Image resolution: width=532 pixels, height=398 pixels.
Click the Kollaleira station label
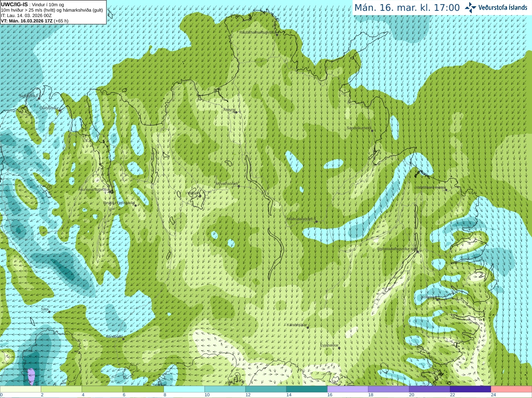tap(429, 297)
